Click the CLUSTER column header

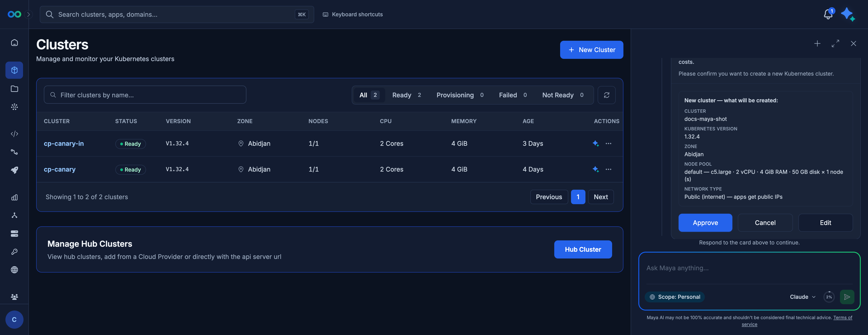click(x=57, y=121)
